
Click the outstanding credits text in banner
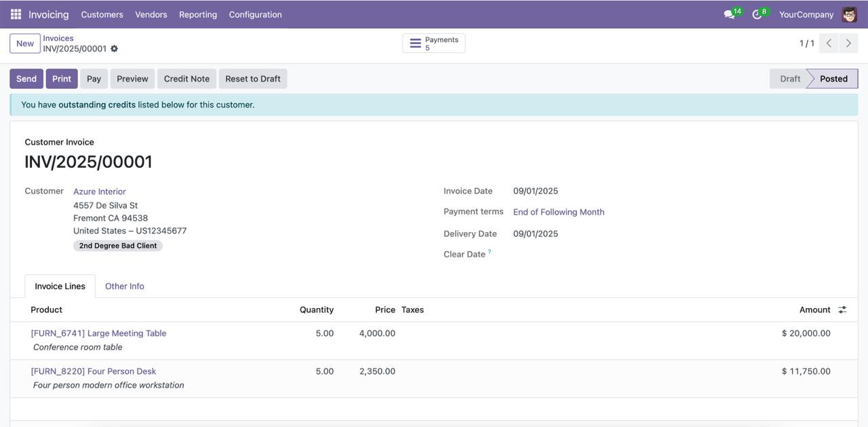(97, 105)
